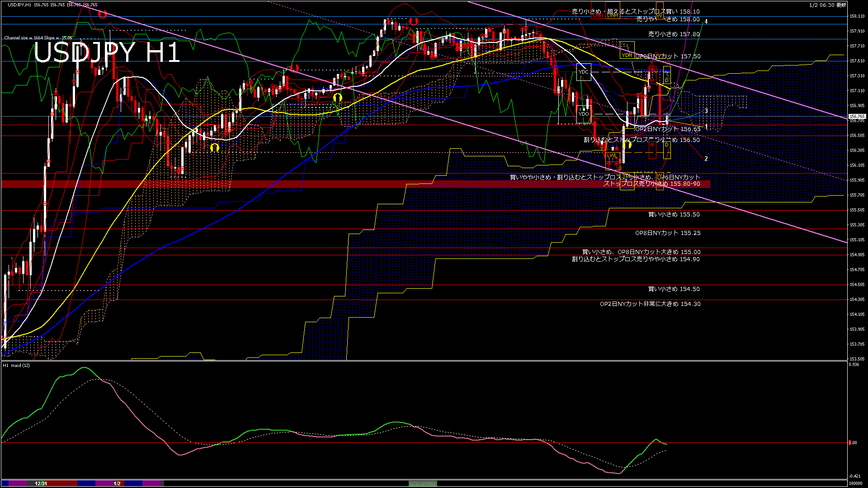The image size is (868, 488).
Task: Click red down-arrow signal above USDJPY H1 title
Action: coord(103,14)
